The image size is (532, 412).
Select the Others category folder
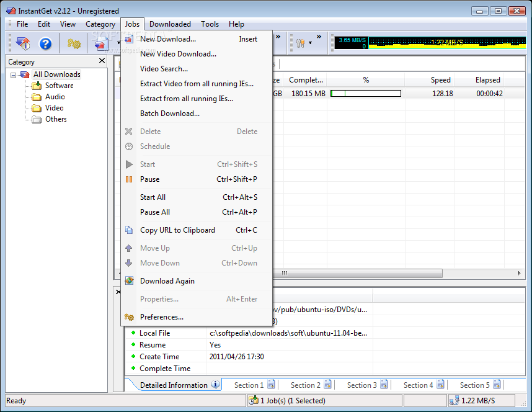[x=56, y=119]
